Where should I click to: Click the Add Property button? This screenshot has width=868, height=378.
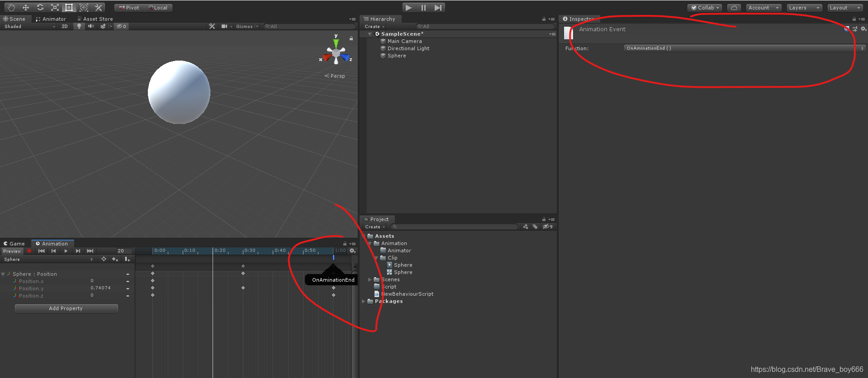pyautogui.click(x=66, y=308)
